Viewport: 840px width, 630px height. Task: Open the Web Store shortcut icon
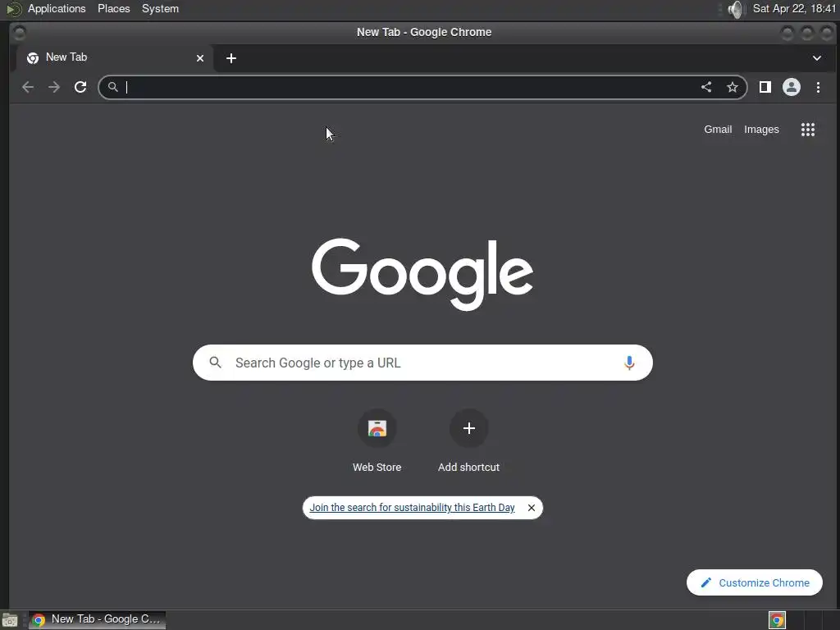click(377, 428)
